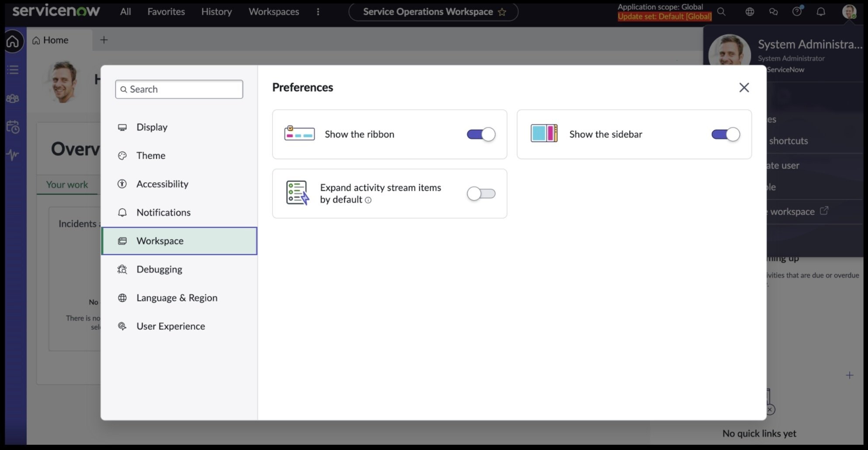Click the info icon beside by default
868x450 pixels.
pyautogui.click(x=368, y=200)
